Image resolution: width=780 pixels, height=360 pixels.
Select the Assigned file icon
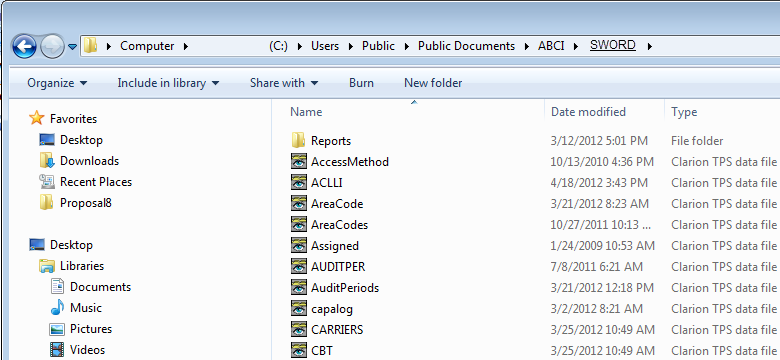[x=298, y=245]
